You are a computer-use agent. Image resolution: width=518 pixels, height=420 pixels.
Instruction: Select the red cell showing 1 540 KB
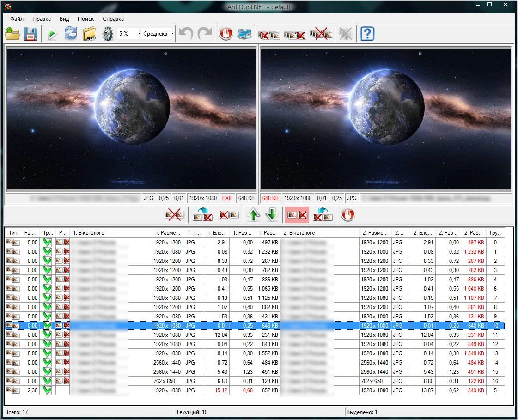tap(473, 353)
